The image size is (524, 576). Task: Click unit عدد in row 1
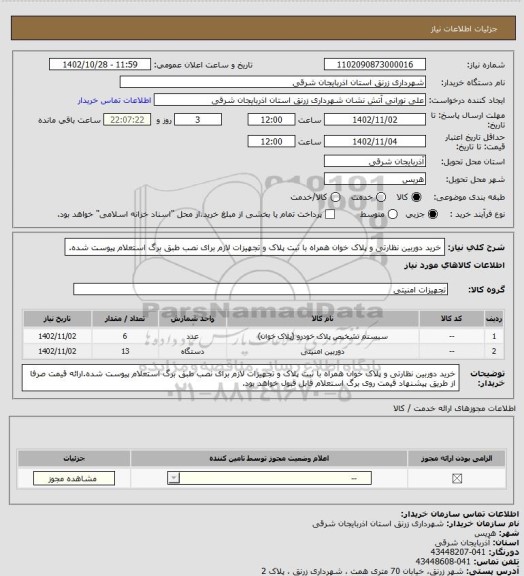tap(193, 336)
